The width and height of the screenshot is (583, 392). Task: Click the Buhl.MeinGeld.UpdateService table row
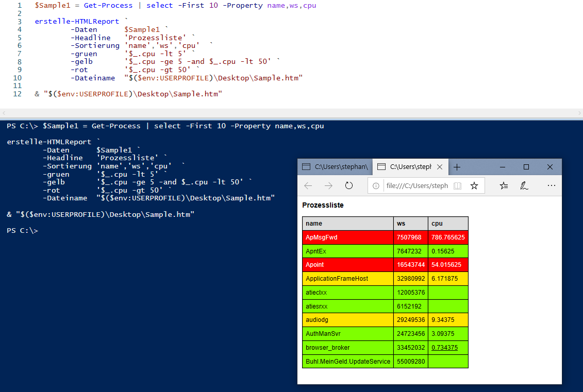(346, 361)
